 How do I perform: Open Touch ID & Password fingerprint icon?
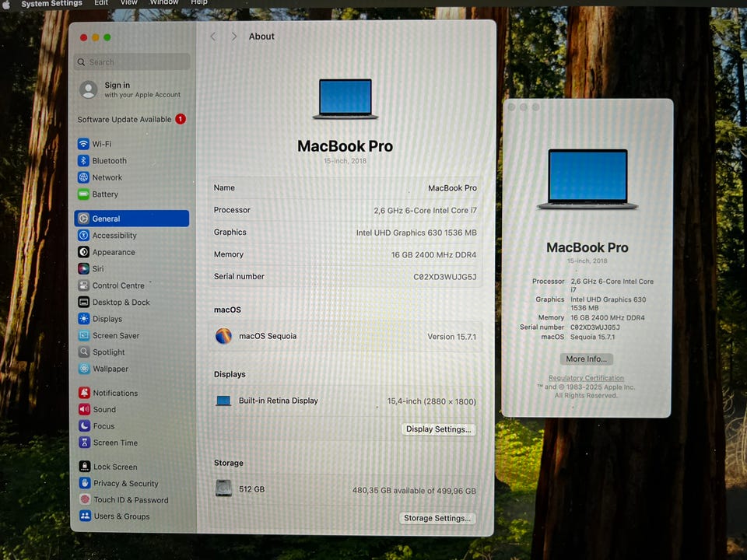[85, 499]
